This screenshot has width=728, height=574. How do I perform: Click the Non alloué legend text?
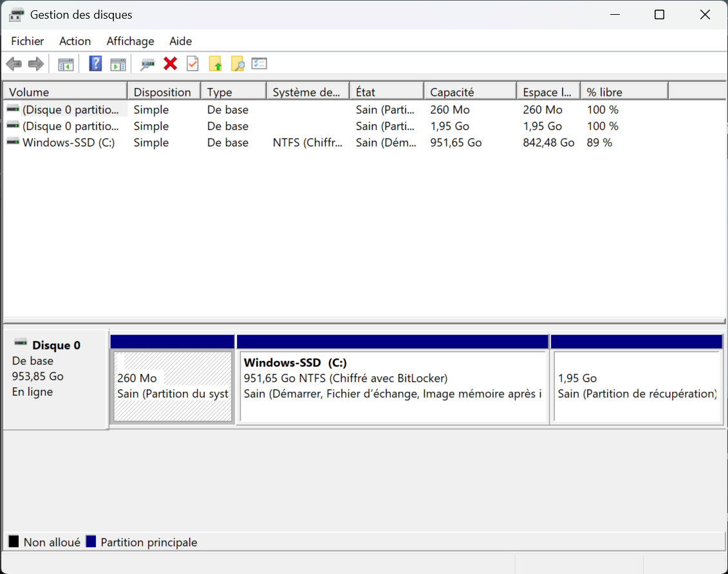click(52, 542)
